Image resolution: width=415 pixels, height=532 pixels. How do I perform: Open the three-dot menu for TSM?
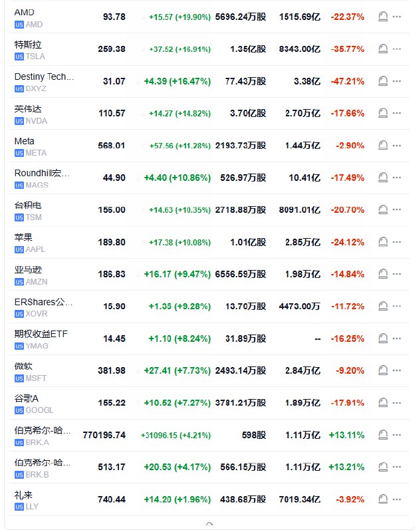click(x=396, y=209)
